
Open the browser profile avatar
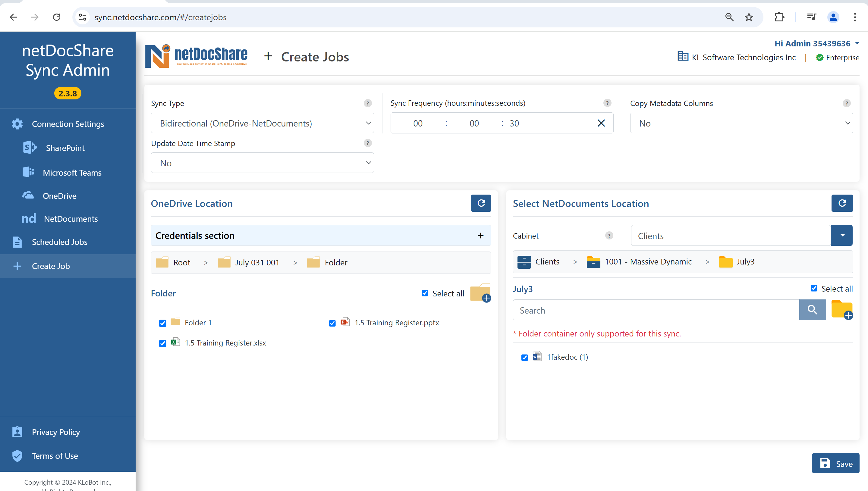click(x=833, y=17)
